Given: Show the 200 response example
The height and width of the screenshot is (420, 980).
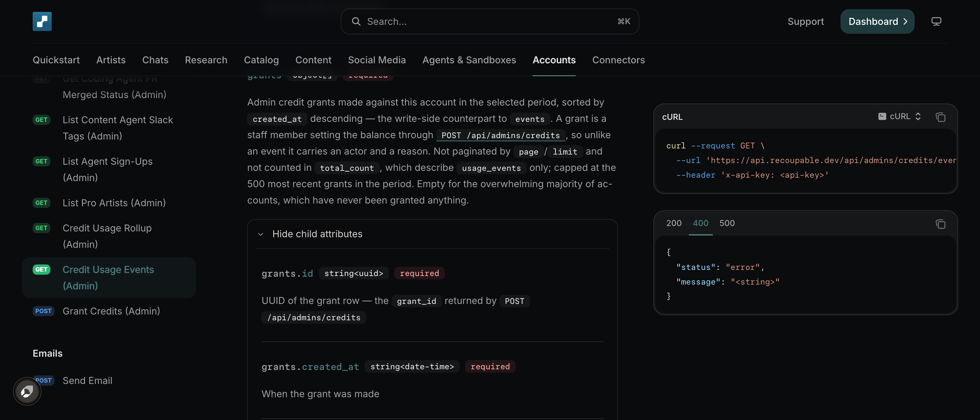Looking at the screenshot, I should tap(674, 223).
